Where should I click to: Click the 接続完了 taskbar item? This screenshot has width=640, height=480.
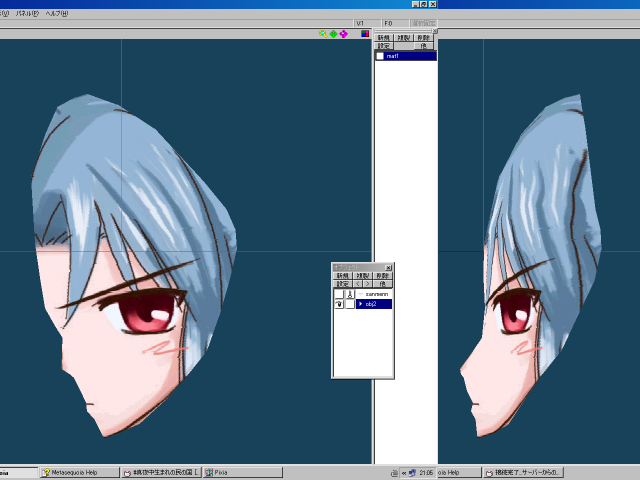(523, 473)
